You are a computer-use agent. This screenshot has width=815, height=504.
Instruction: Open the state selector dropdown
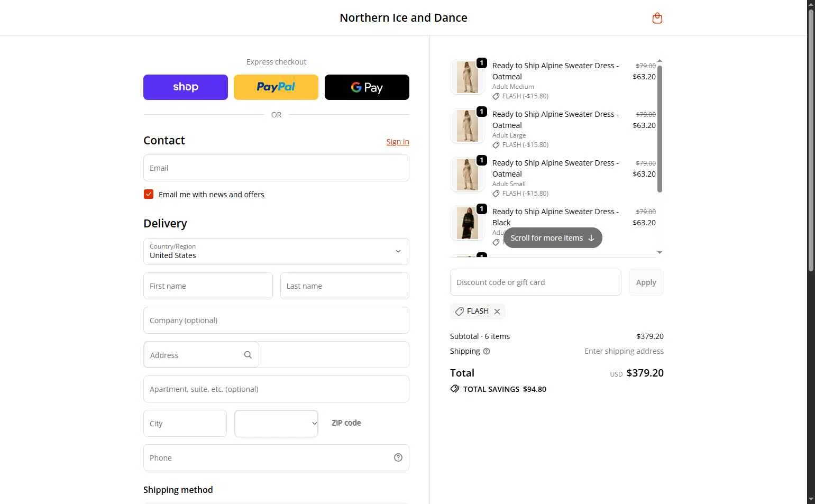pyautogui.click(x=276, y=424)
